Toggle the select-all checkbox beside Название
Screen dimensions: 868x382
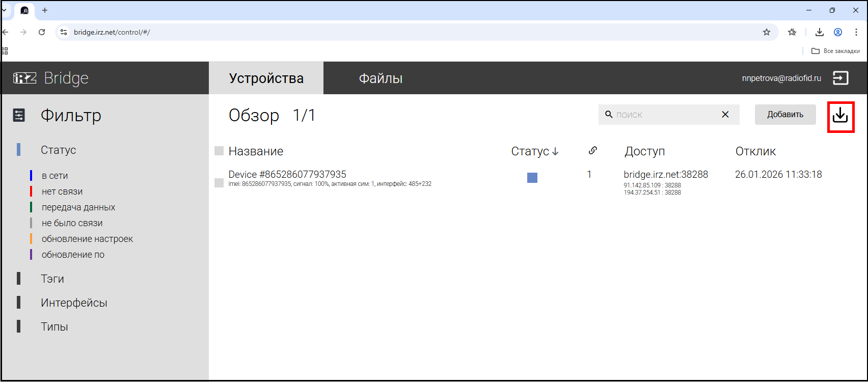tap(219, 151)
